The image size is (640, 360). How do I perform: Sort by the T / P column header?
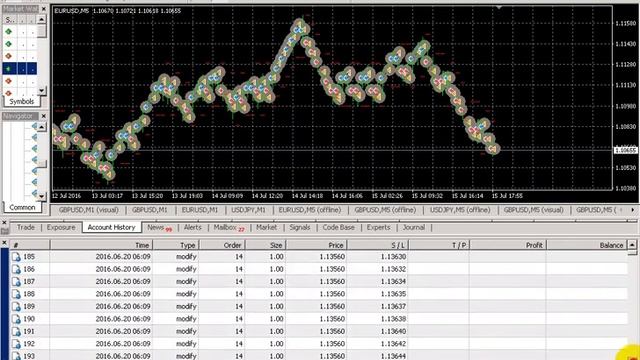point(439,245)
